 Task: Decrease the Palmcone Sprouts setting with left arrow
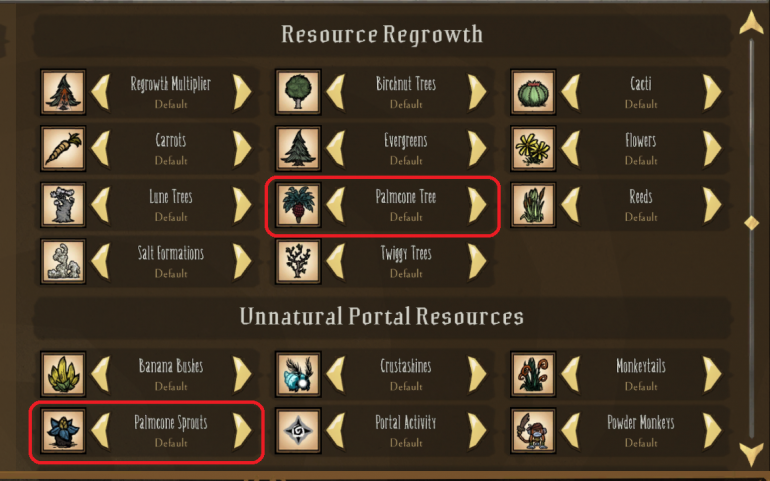100,430
